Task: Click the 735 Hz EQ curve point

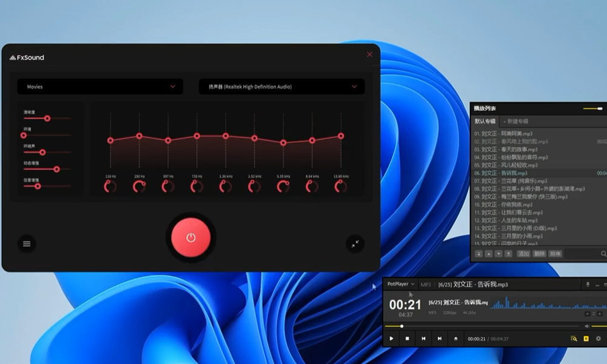Action: (x=196, y=136)
